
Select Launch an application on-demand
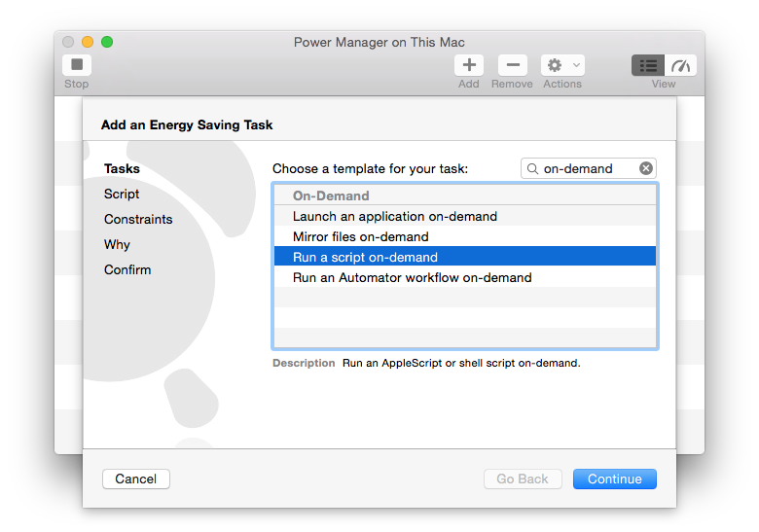pos(465,216)
